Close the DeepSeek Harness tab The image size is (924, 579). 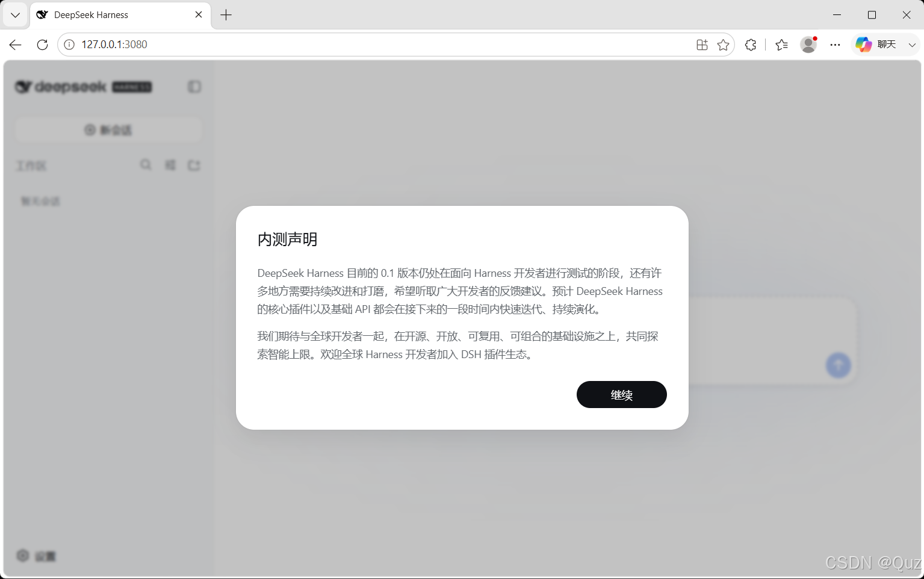pyautogui.click(x=199, y=14)
